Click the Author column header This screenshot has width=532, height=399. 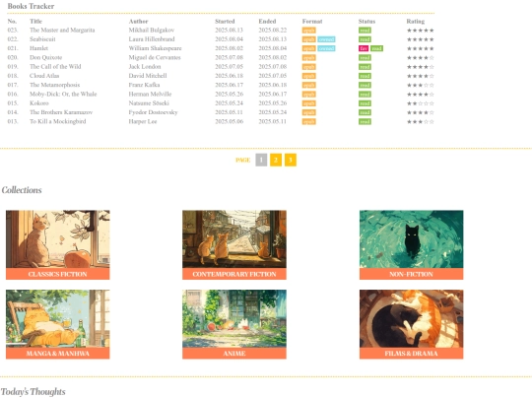click(139, 21)
